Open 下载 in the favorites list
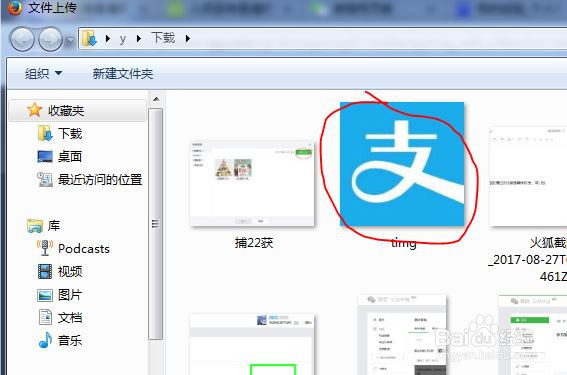This screenshot has height=375, width=567. [x=70, y=133]
